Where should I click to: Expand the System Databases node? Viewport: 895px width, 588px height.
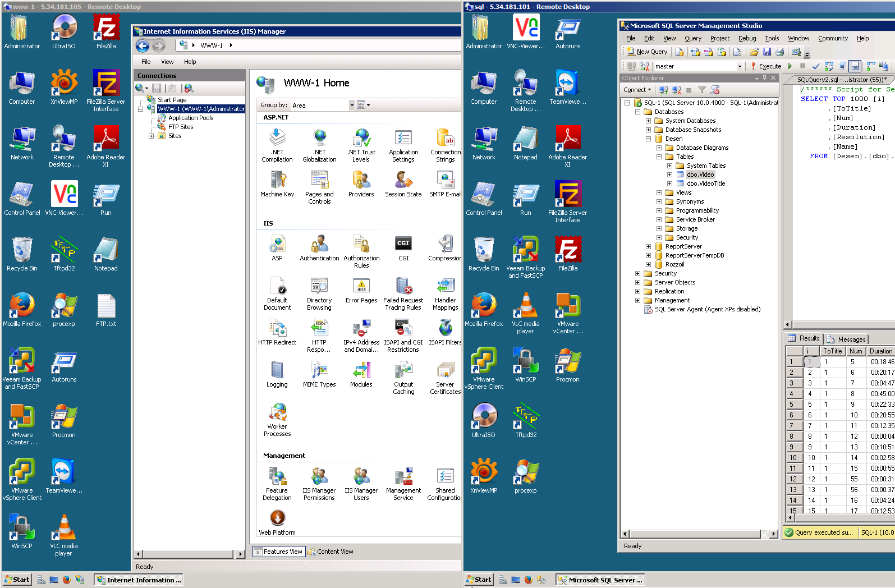[x=648, y=121]
